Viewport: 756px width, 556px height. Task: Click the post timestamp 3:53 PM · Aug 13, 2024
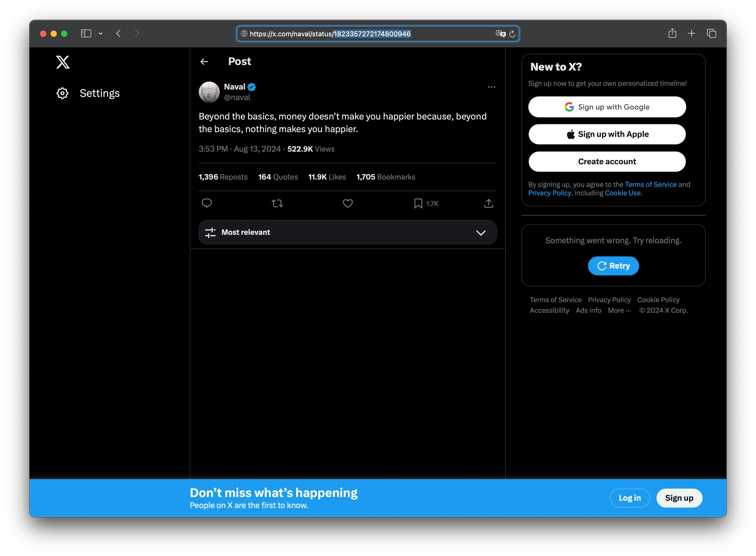coord(240,149)
